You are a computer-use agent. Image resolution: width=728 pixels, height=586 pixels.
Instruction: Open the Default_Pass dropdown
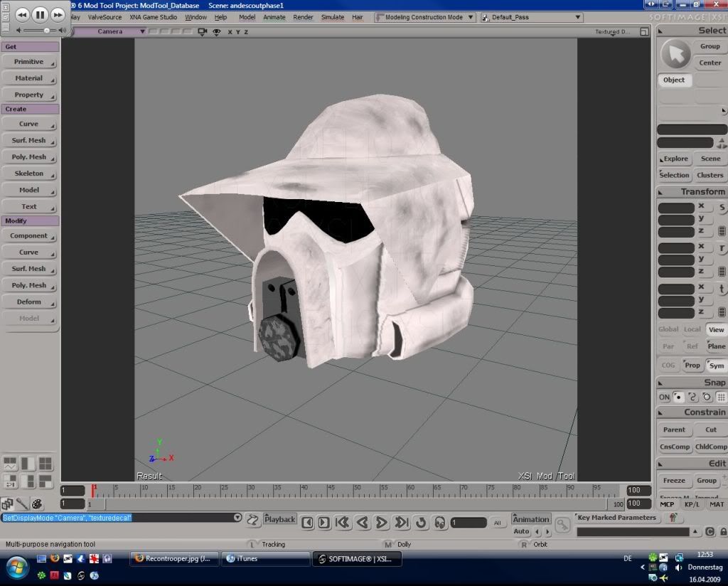[x=532, y=17]
